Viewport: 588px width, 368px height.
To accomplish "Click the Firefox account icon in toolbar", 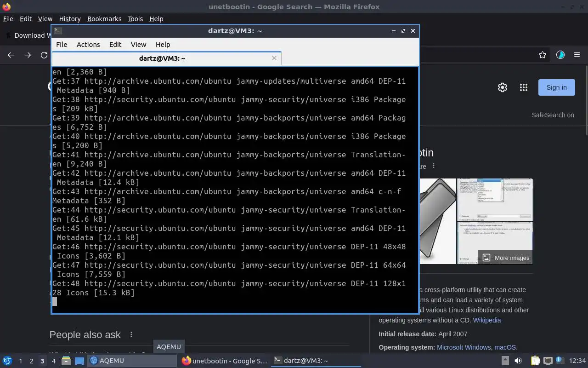I will tap(560, 55).
